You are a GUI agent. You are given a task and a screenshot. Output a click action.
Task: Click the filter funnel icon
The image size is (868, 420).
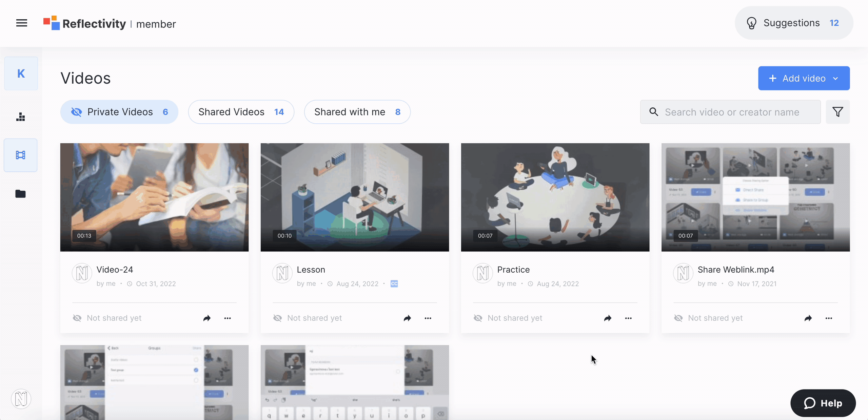point(837,112)
